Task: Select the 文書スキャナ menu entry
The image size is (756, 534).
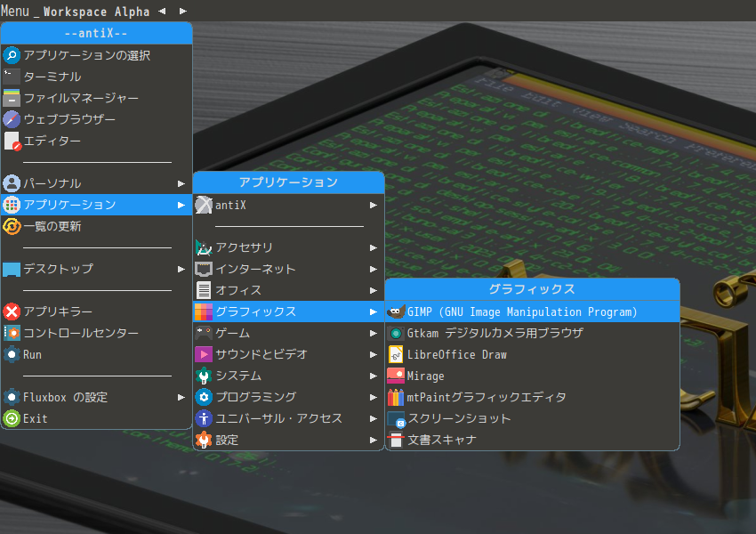Action: pyautogui.click(x=532, y=440)
